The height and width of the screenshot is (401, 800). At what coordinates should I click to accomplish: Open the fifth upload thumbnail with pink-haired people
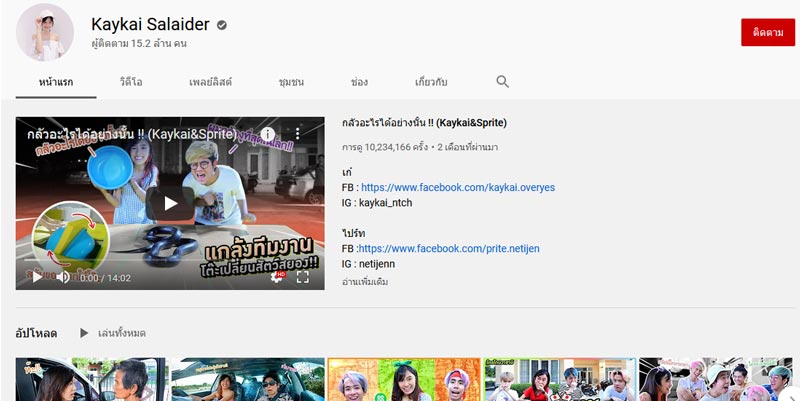(x=716, y=379)
